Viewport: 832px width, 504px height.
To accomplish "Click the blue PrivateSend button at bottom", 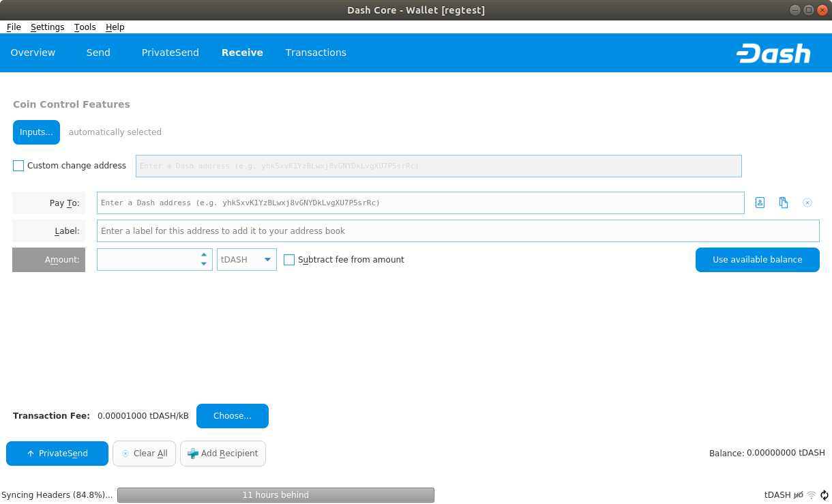I will (x=57, y=454).
